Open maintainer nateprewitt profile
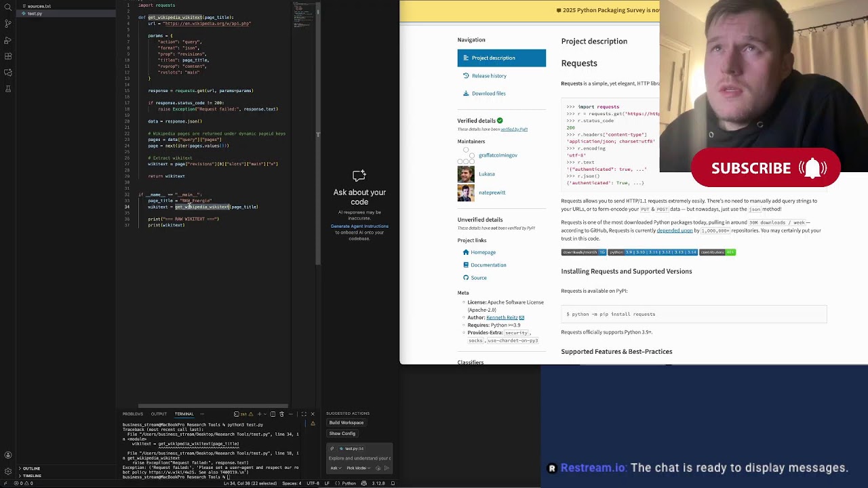Image resolution: width=868 pixels, height=488 pixels. [492, 192]
